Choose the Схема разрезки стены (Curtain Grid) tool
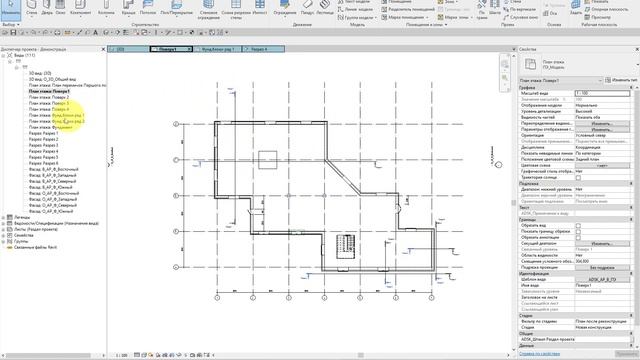Image resolution: width=640 pixels, height=360 pixels. (236, 10)
